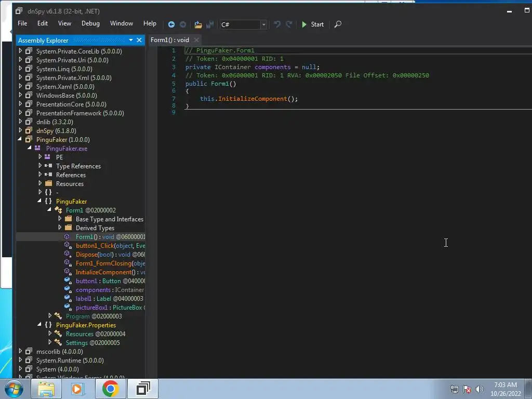Open the Help menu
This screenshot has height=399, width=532.
[150, 23]
